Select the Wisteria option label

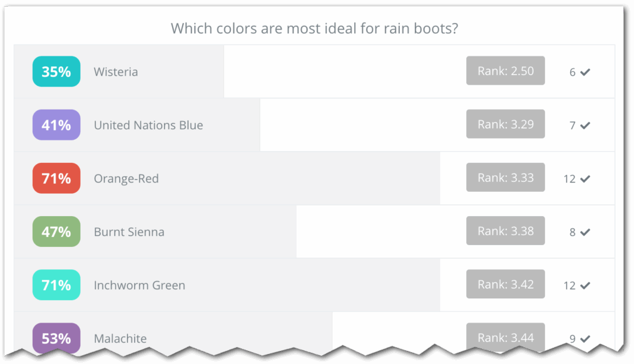(x=116, y=72)
